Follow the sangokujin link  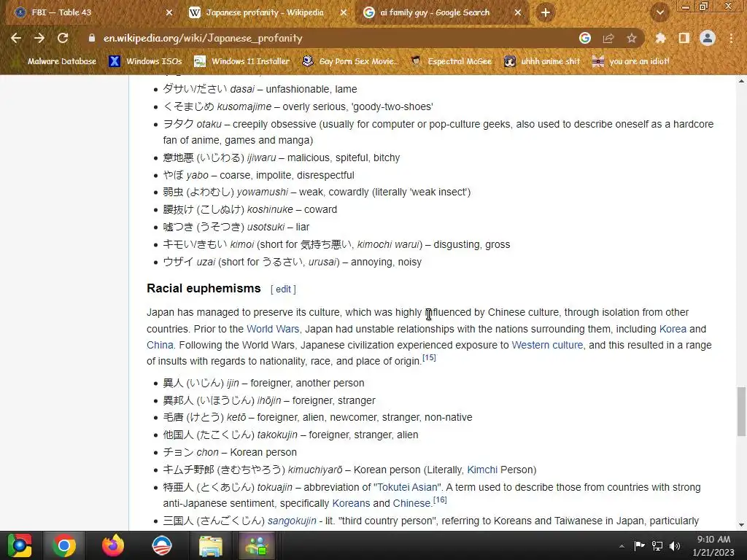[292, 521]
